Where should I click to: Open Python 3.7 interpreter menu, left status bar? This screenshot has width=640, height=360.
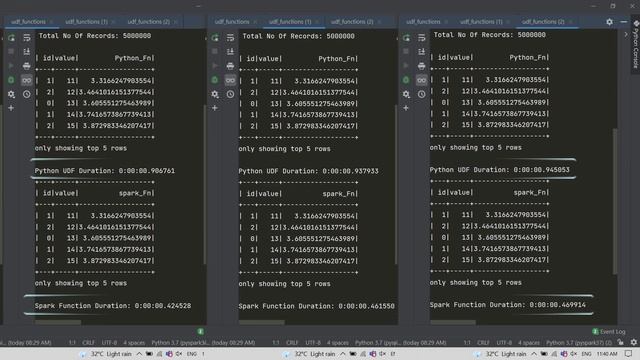pos(180,342)
